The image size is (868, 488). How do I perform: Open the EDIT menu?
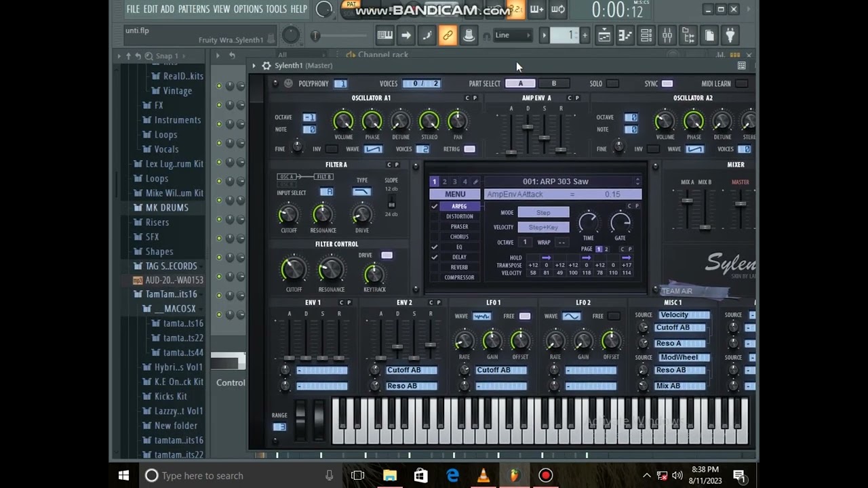pos(150,9)
